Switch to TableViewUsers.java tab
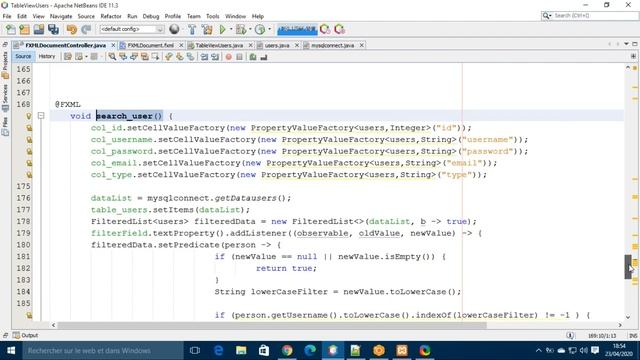Image resolution: width=640 pixels, height=360 pixels. point(219,45)
